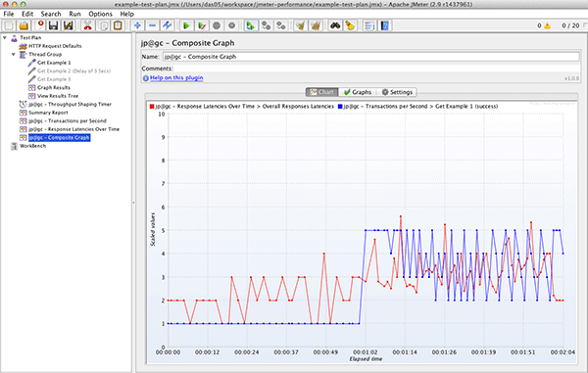Stop all remote engines icon
The width and height of the screenshot is (588, 373).
[266, 25]
